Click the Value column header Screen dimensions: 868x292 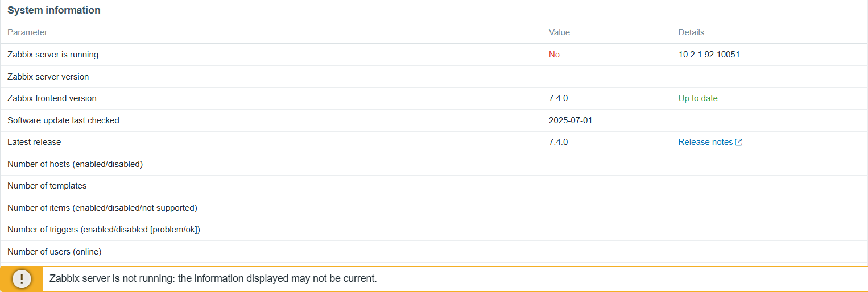tap(559, 32)
